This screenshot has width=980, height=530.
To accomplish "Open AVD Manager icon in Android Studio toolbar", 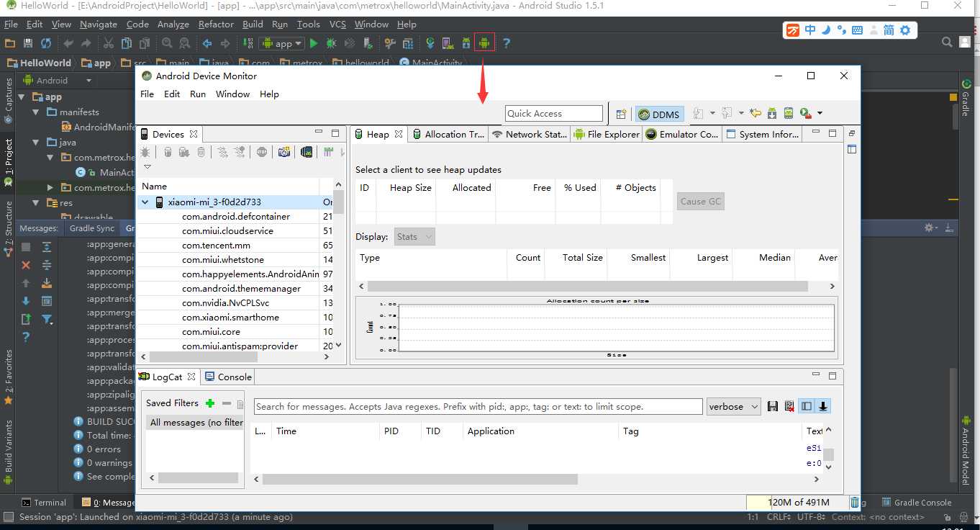I will pos(448,43).
